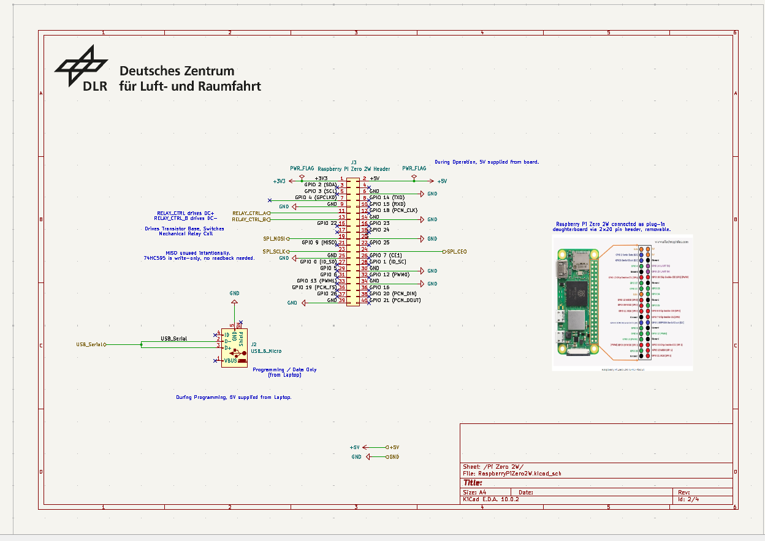Click 'File: RaspberryPiZero2W.kicad_sch' in title block
765x541 pixels.
[x=512, y=473]
